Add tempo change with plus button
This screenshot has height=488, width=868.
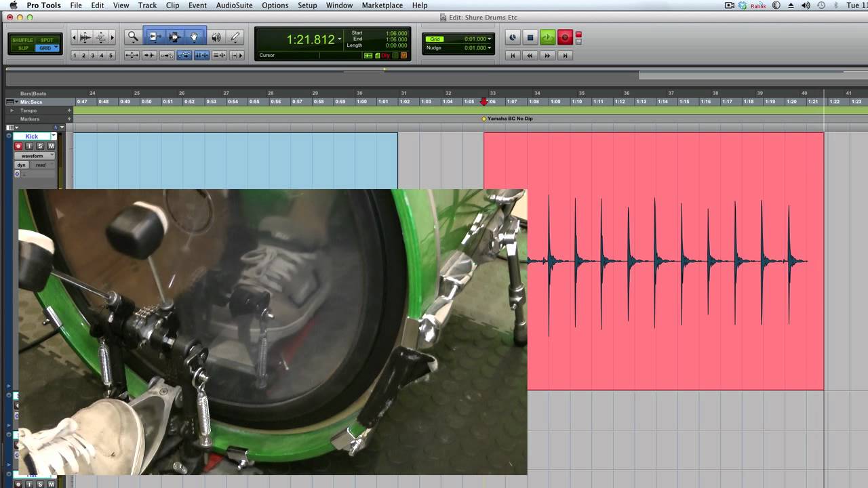68,110
